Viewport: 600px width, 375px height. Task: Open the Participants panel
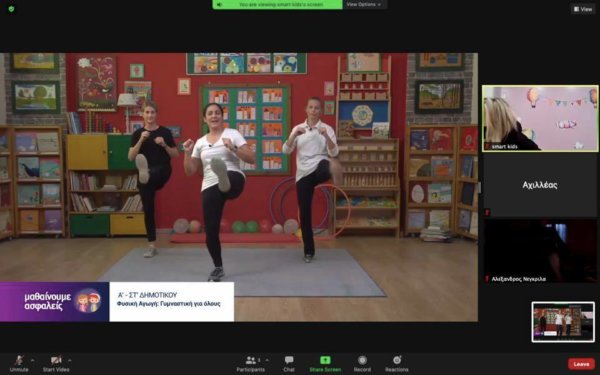pyautogui.click(x=251, y=364)
